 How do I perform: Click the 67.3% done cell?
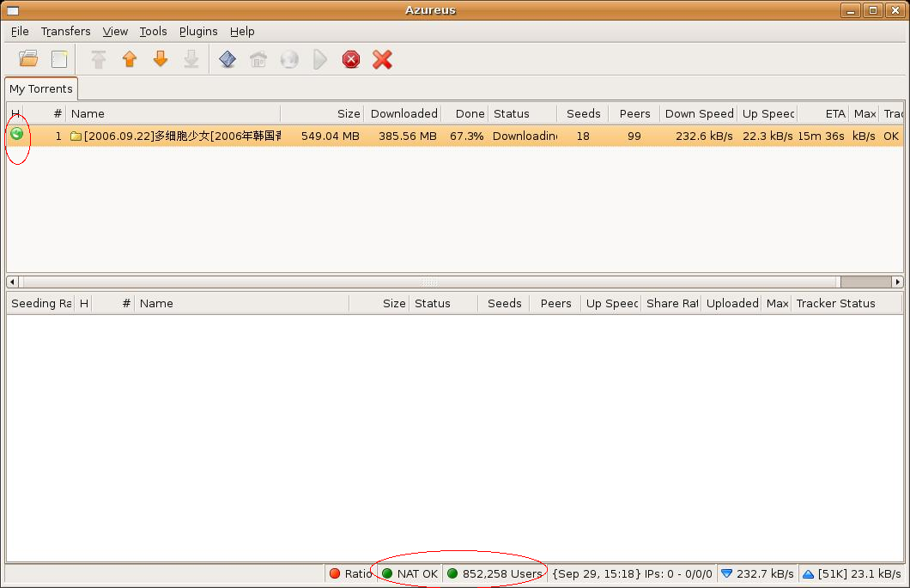pyautogui.click(x=467, y=136)
